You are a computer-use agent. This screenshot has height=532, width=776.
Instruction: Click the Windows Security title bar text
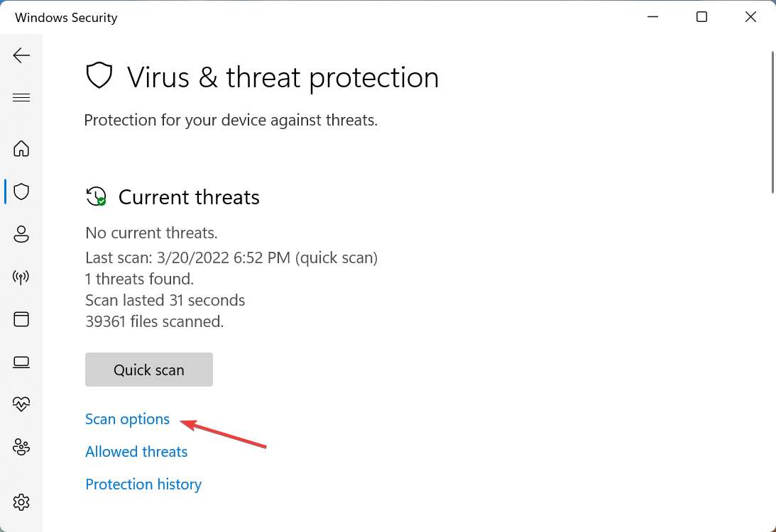coord(66,17)
